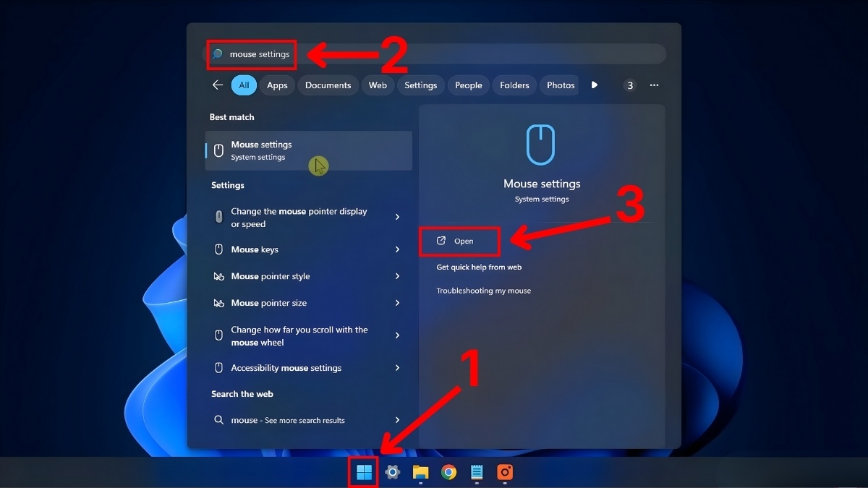
Task: Select the Settings filter tab
Action: click(420, 85)
